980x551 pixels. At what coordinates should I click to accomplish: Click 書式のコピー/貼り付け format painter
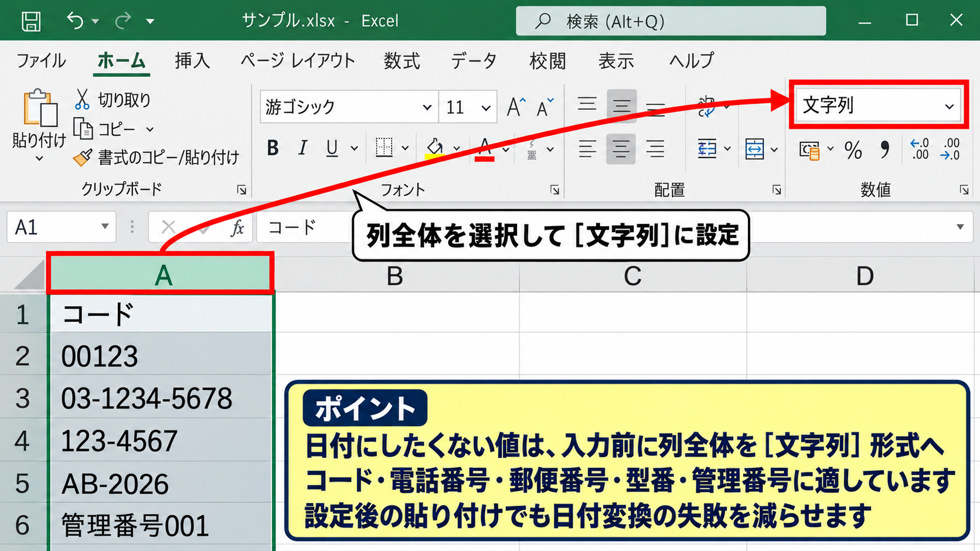[156, 157]
